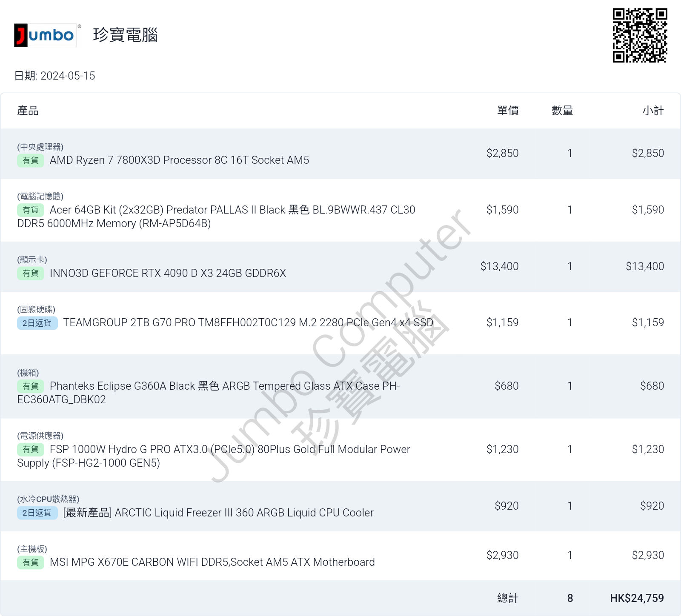681x616 pixels.
Task: Click the 有貨 badge beside INNO3D RTX 4090
Action: point(31,273)
